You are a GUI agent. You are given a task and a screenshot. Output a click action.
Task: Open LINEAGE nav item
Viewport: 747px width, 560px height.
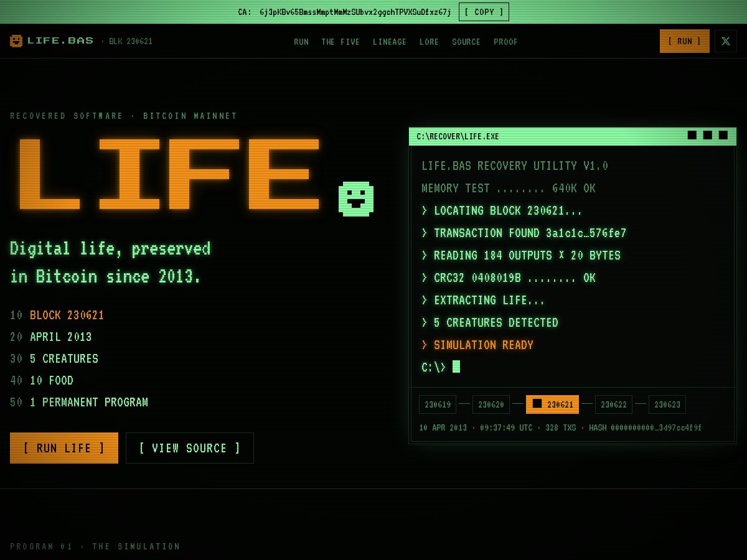[390, 42]
